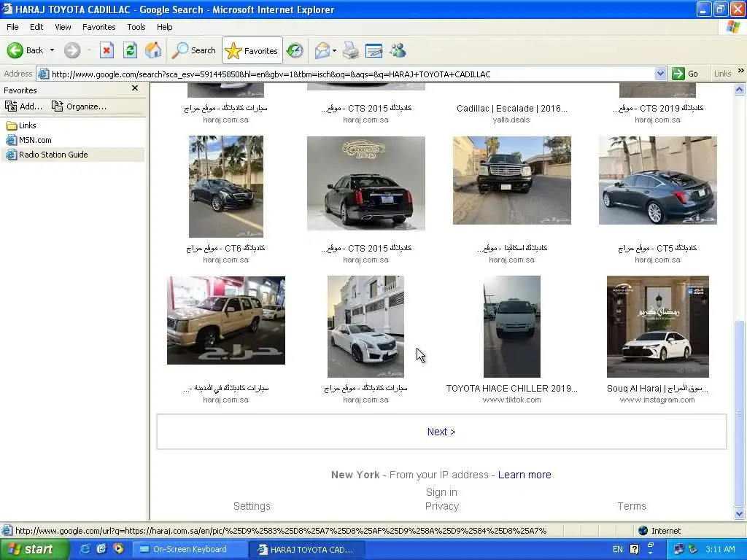Open the gold Escalade SUV thumbnail
This screenshot has height=560, width=747.
pyautogui.click(x=226, y=321)
